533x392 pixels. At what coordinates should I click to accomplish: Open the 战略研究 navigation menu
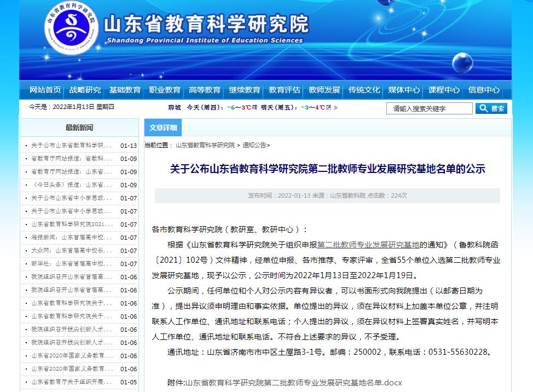(x=85, y=90)
